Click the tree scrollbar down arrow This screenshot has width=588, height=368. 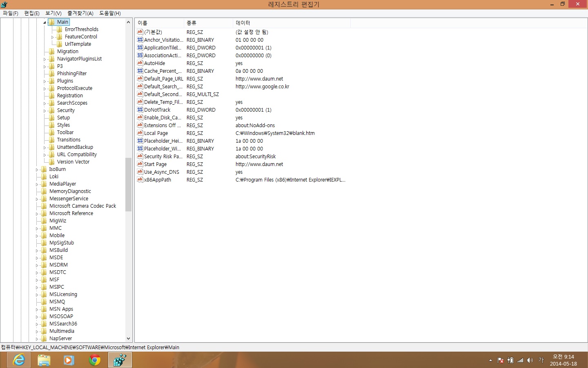[128, 339]
